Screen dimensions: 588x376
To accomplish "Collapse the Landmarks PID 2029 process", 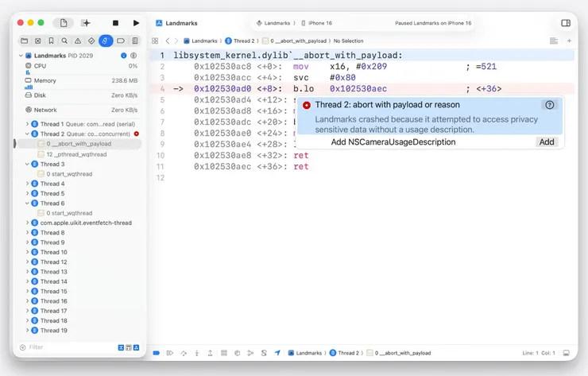I will (21, 56).
